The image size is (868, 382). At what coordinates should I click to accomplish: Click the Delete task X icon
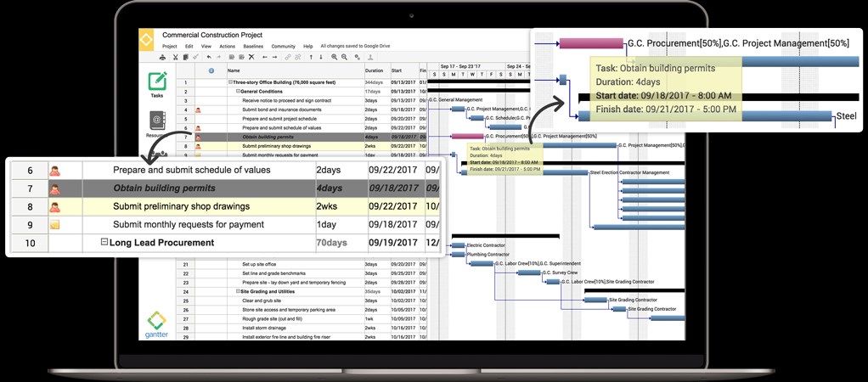pos(251,57)
